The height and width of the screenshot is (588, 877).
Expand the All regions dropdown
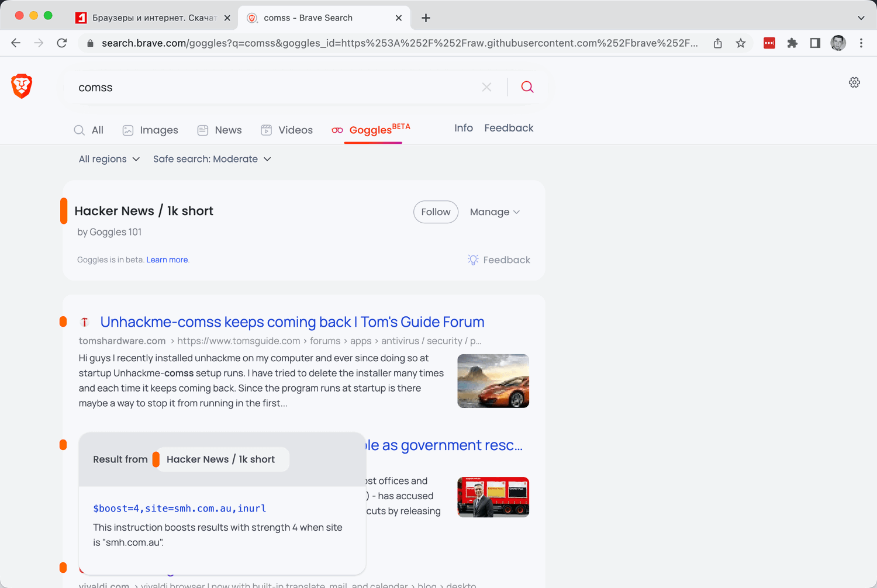109,159
